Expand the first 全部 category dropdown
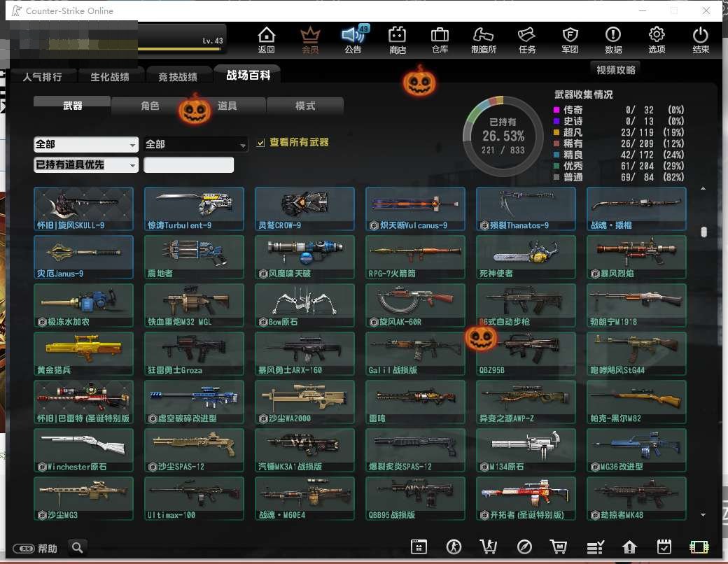Viewport: 728px width, 564px height. click(86, 144)
